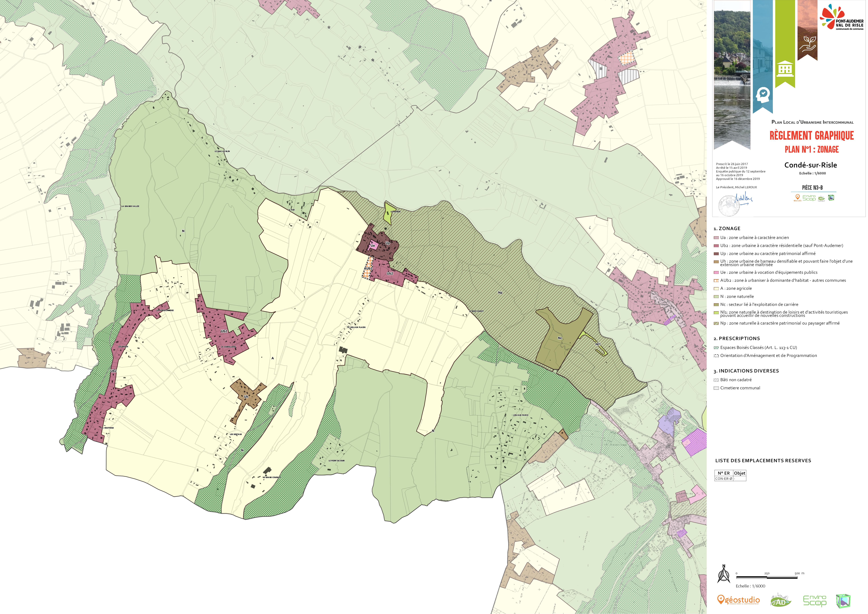
Task: Select the AUb2 zone à urbaniser swatch
Action: click(x=716, y=280)
